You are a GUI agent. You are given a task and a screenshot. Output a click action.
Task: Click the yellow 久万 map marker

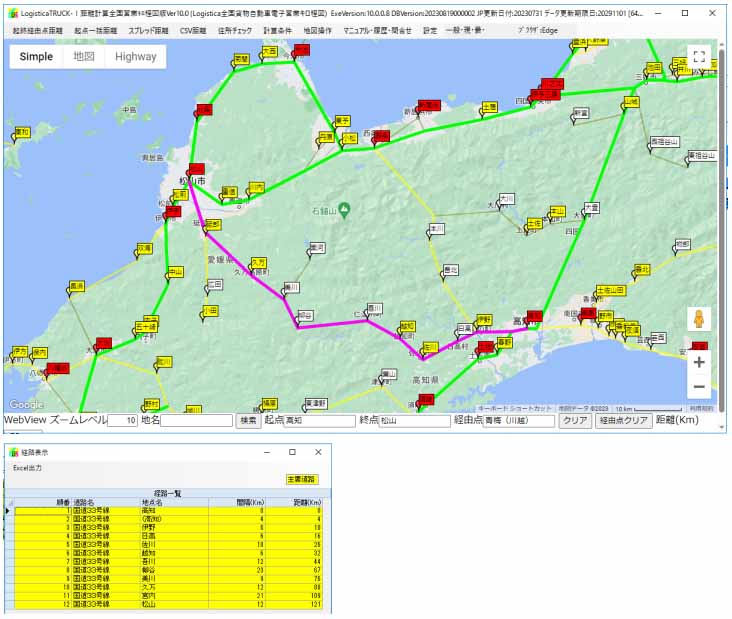[x=258, y=263]
